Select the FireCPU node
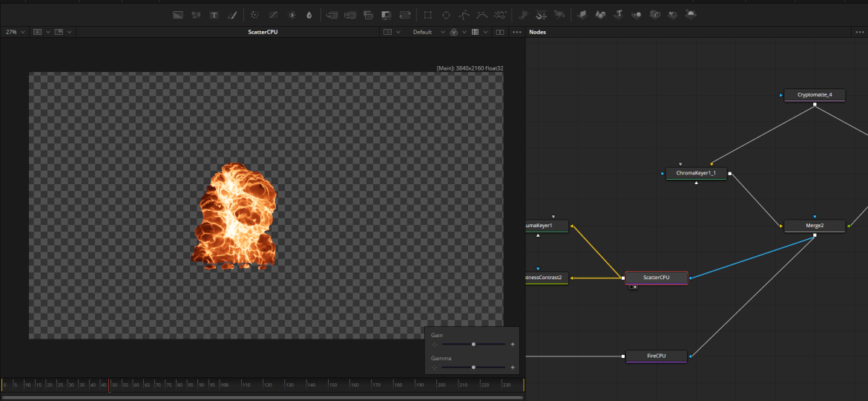The image size is (868, 401). 657,356
